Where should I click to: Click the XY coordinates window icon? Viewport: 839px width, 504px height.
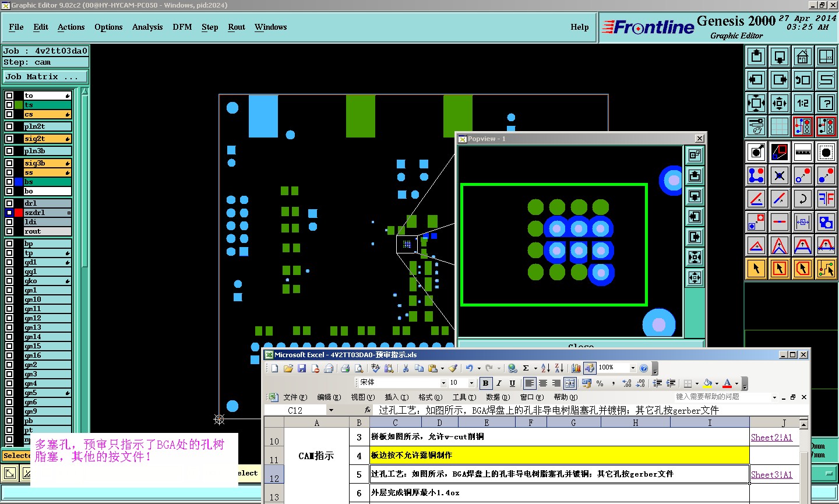(x=826, y=57)
